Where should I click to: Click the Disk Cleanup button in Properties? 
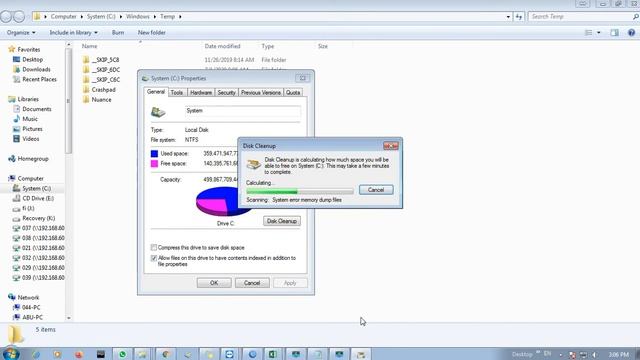[x=282, y=221]
